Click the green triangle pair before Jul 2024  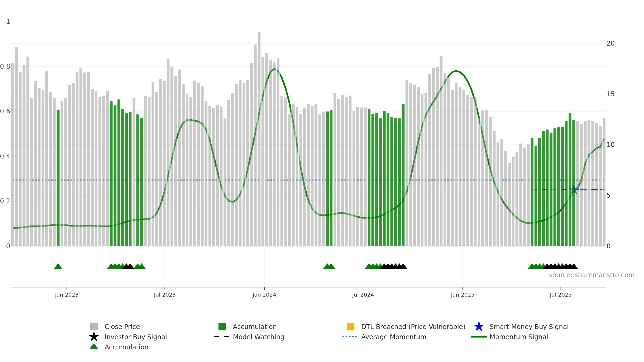329,266
